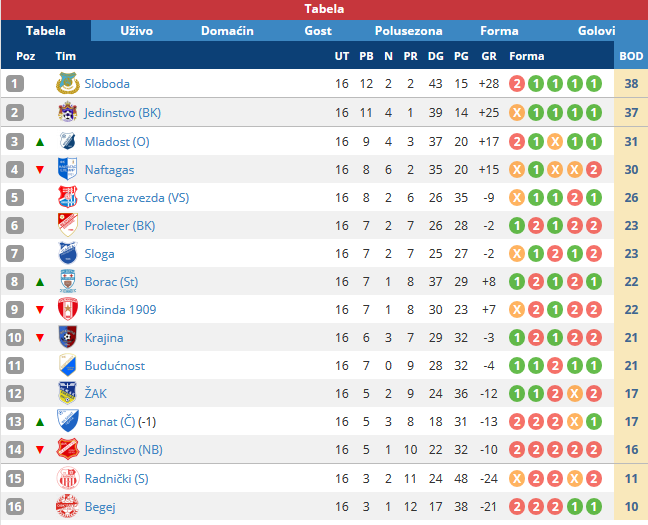Viewport: 648px width, 525px height.
Task: Open the Domaćin tab
Action: [x=227, y=31]
